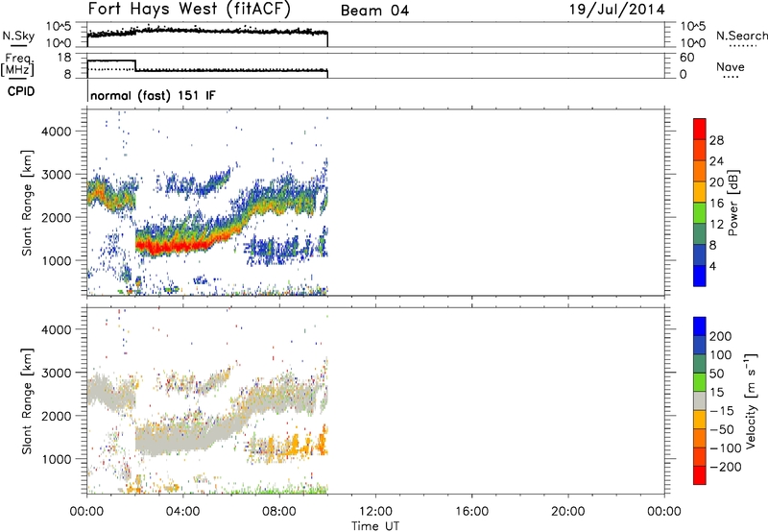Click the 'N.Search' legend label

741,36
